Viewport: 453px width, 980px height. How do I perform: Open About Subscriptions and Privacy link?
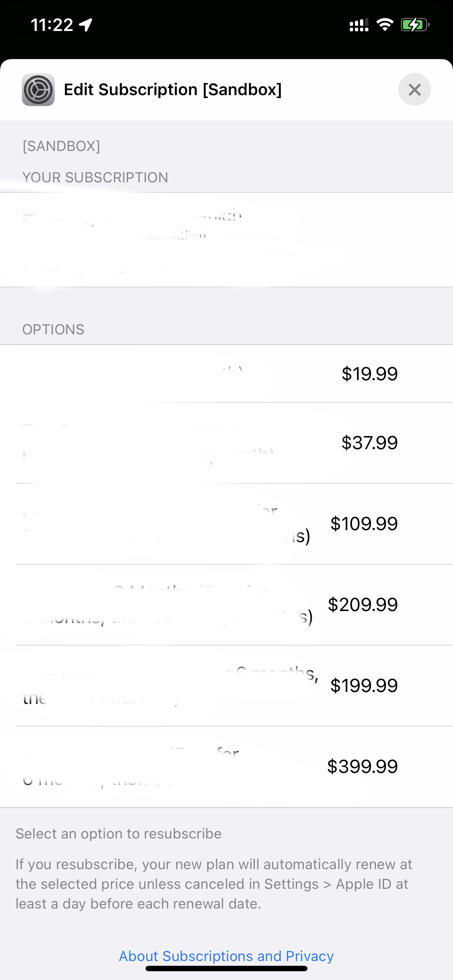pos(226,956)
